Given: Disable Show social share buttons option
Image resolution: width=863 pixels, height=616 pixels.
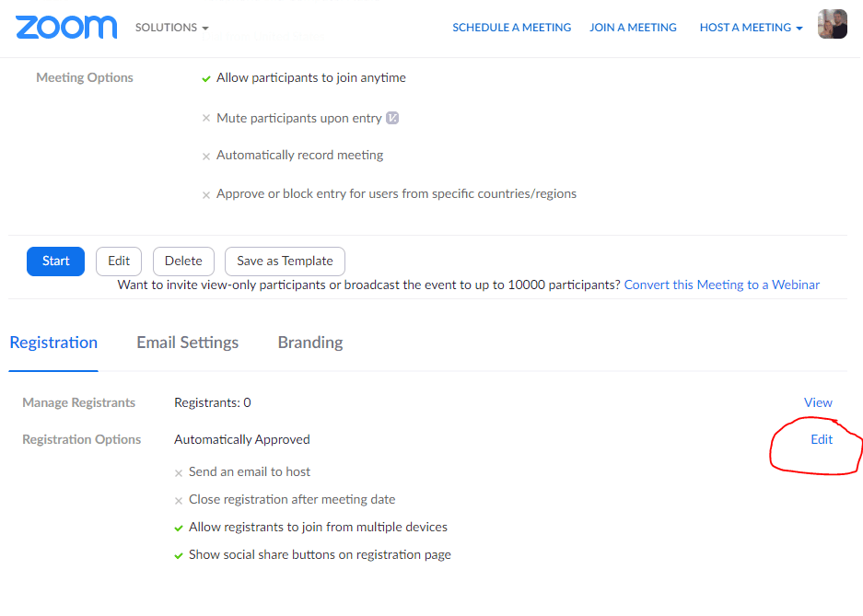Looking at the screenshot, I should click(178, 554).
